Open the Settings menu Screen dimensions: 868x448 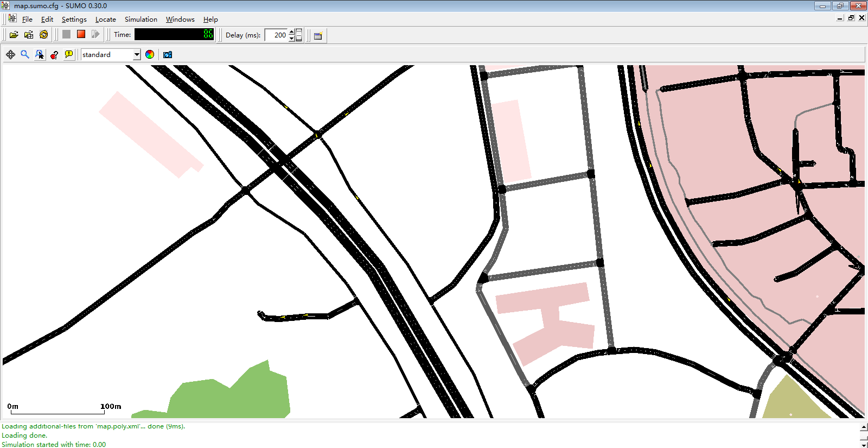74,20
